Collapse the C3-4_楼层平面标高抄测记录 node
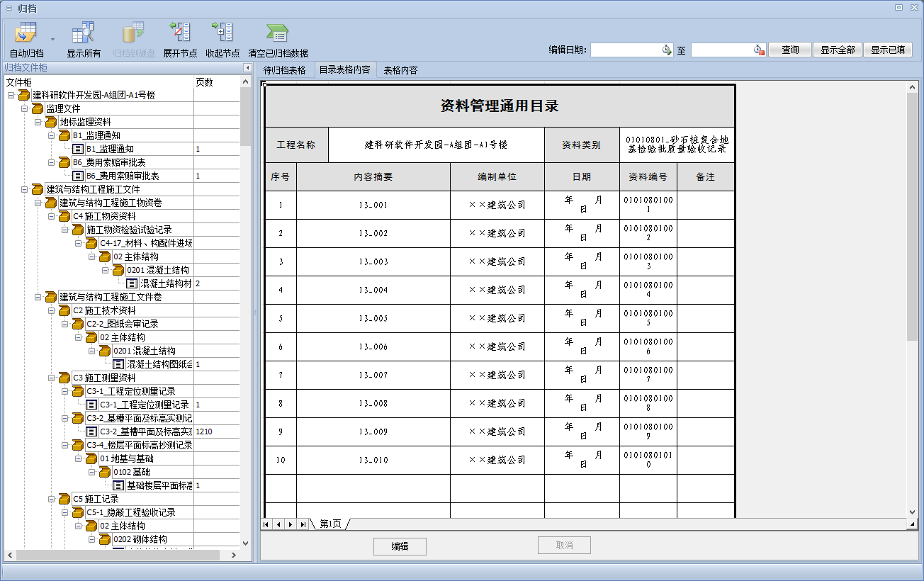The image size is (924, 581). (64, 445)
